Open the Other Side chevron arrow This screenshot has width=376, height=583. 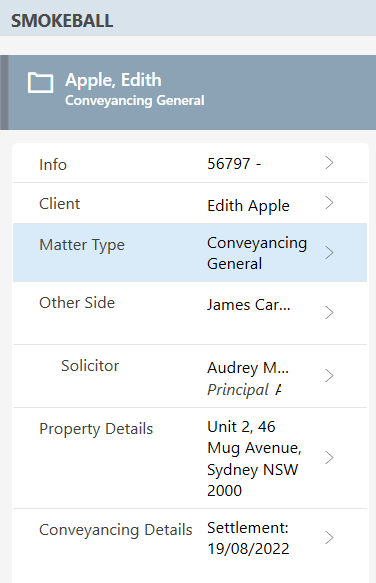329,313
